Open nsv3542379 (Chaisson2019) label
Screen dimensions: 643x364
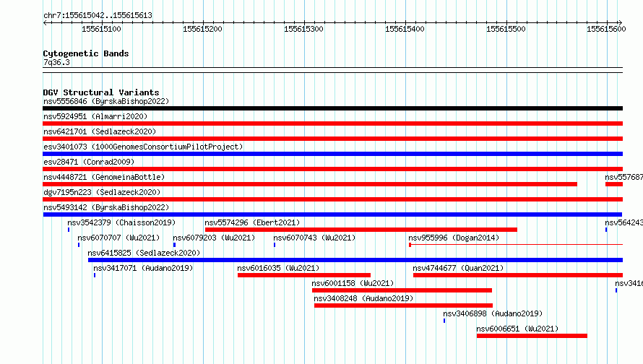click(x=121, y=222)
